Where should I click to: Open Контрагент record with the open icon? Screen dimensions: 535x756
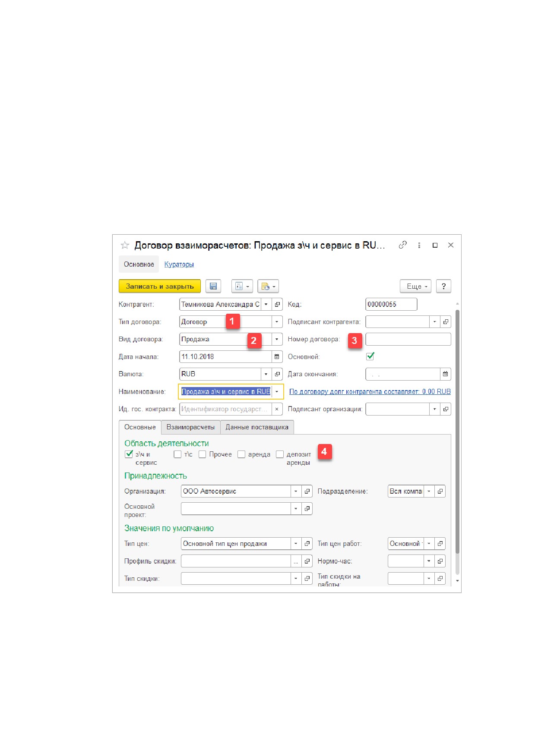277,304
